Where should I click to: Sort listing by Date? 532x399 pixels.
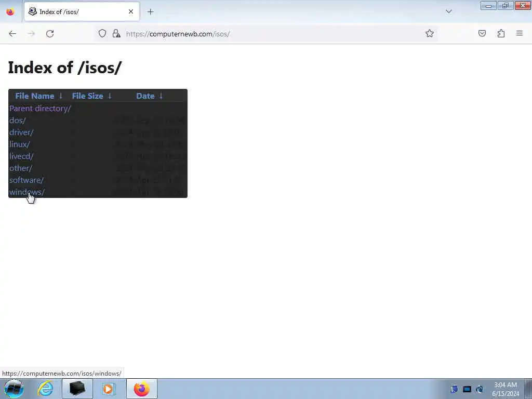[x=145, y=96]
